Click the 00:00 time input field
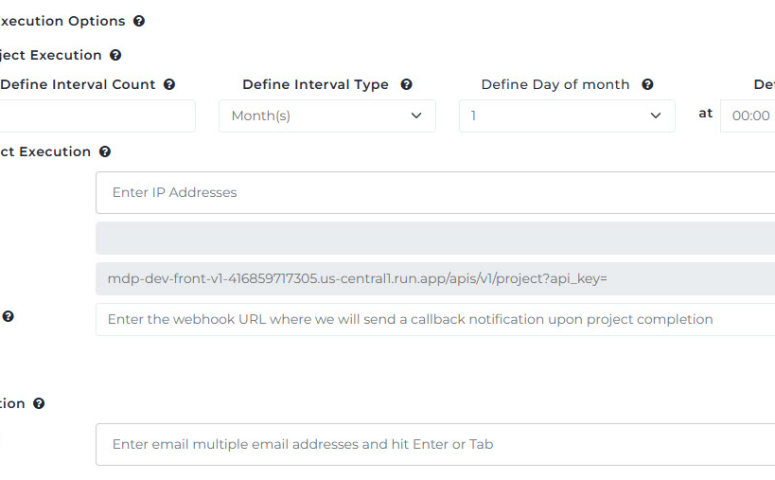 pos(750,116)
